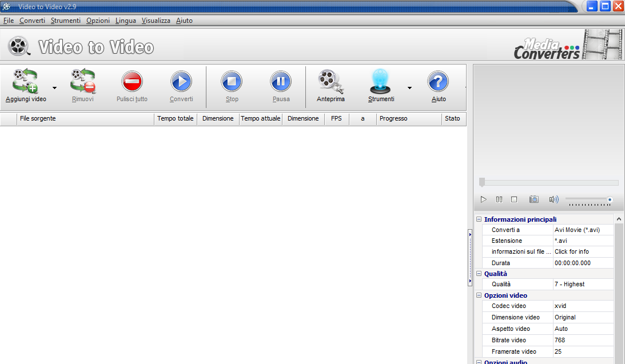Screen dimensions: 625x364
Task: Click the Strumenti tools icon
Action: 381,81
